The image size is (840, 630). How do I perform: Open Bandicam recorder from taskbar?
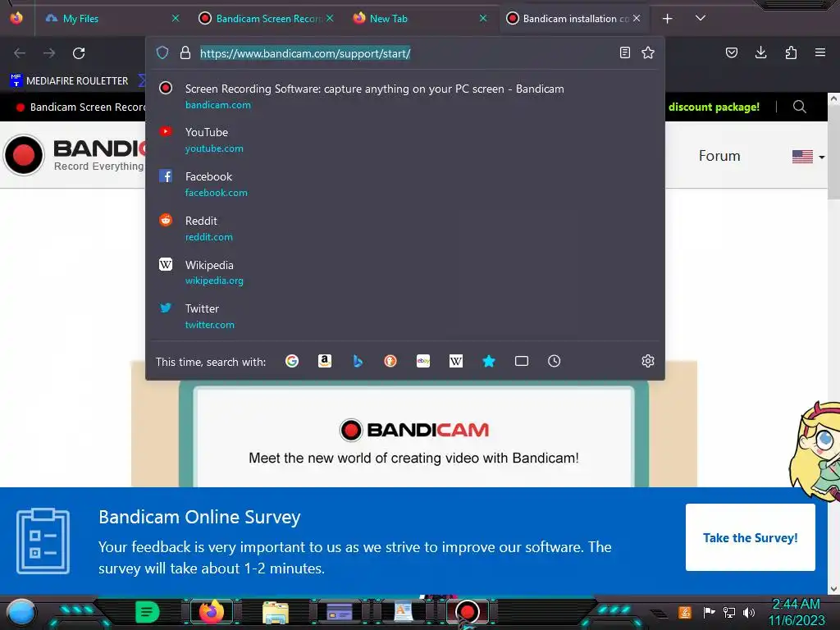tap(467, 612)
